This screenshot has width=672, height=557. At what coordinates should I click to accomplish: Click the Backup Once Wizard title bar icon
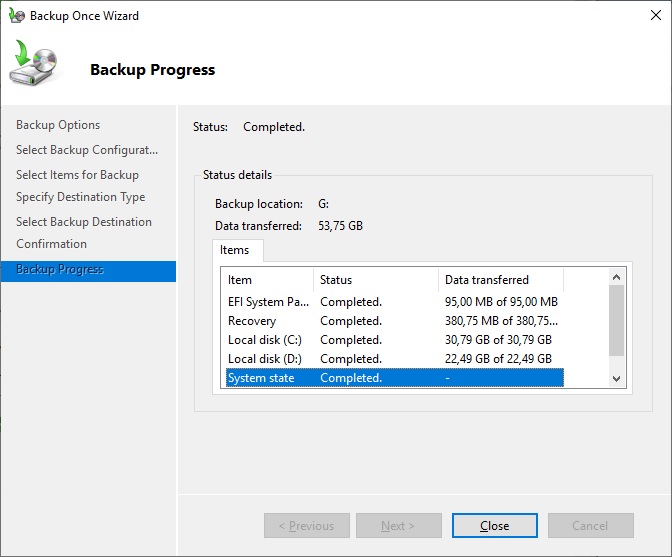[x=16, y=16]
